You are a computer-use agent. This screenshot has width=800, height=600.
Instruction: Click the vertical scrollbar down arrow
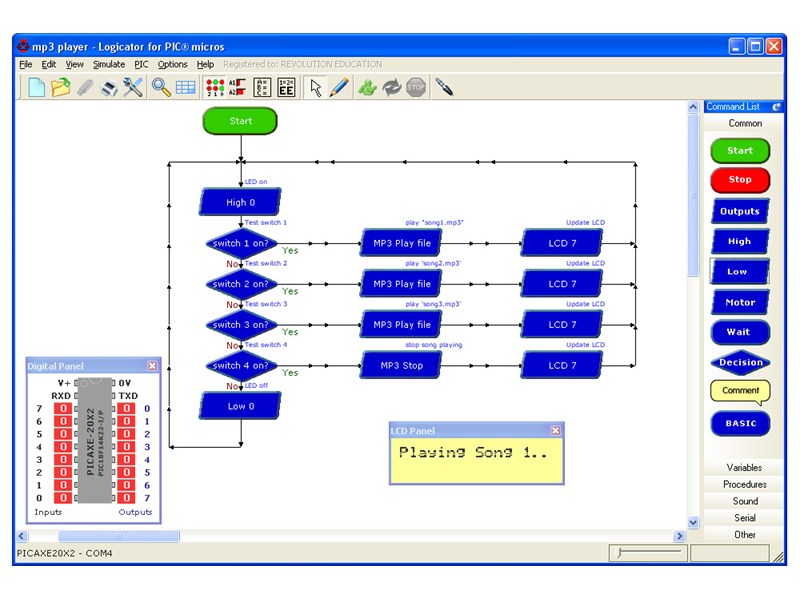pos(693,522)
